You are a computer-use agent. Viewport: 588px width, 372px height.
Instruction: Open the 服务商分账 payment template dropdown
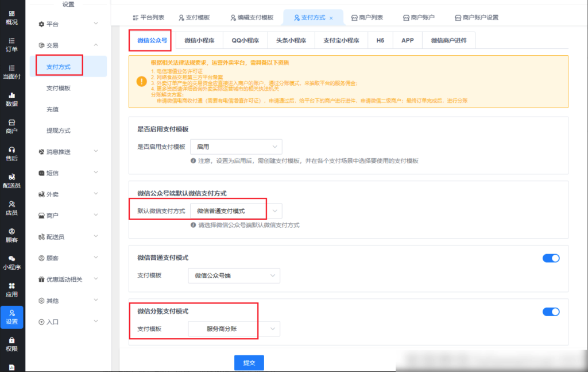pyautogui.click(x=234, y=329)
